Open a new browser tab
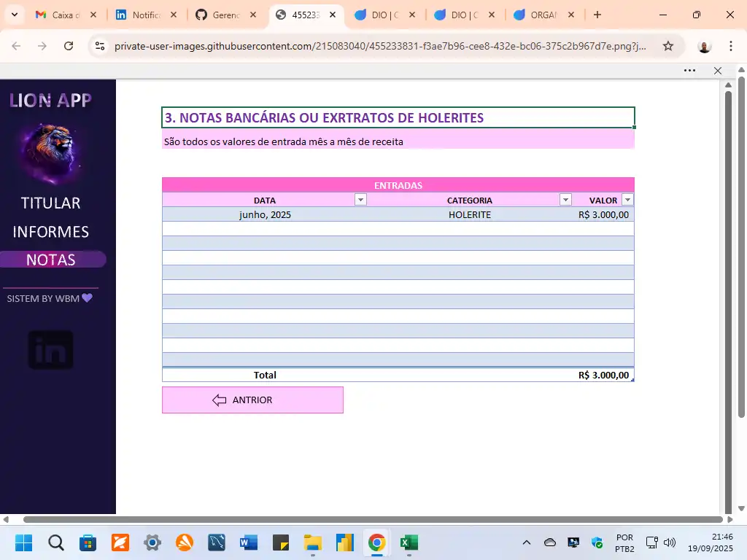Screen dimensions: 747x560 pyautogui.click(x=597, y=15)
